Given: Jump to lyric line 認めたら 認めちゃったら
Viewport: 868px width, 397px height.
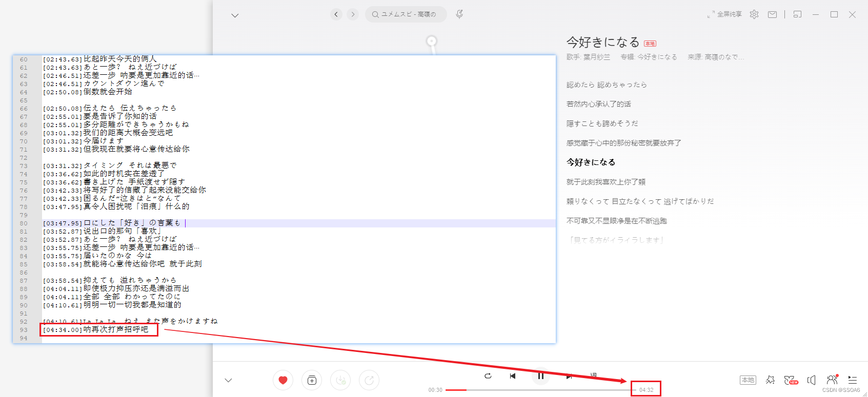Looking at the screenshot, I should (x=607, y=85).
